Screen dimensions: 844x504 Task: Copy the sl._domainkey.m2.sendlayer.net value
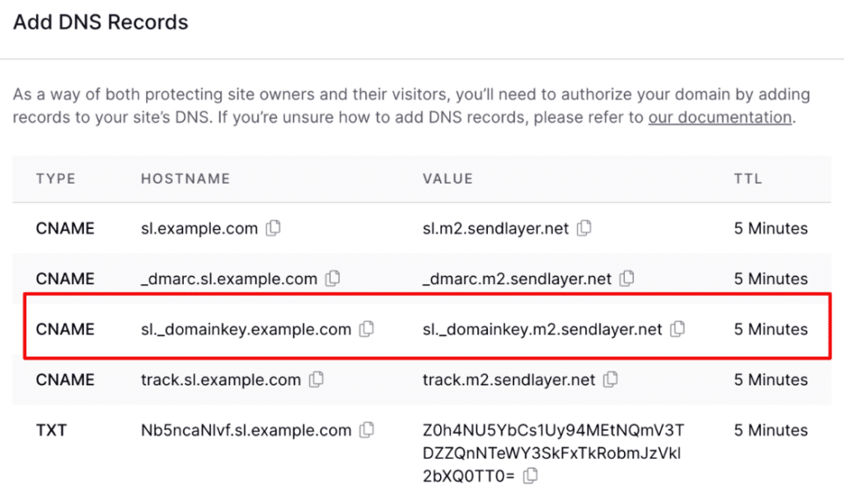click(677, 329)
